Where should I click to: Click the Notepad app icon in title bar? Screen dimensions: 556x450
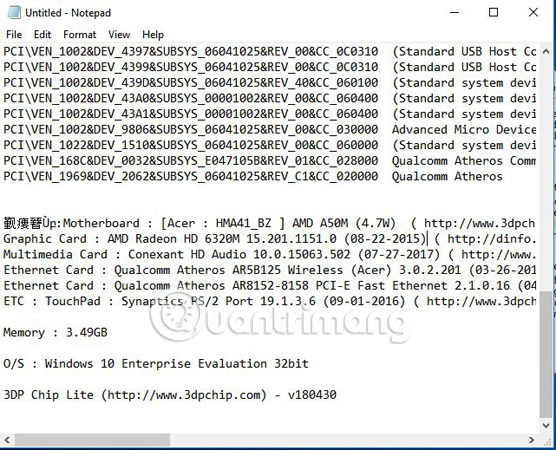14,12
